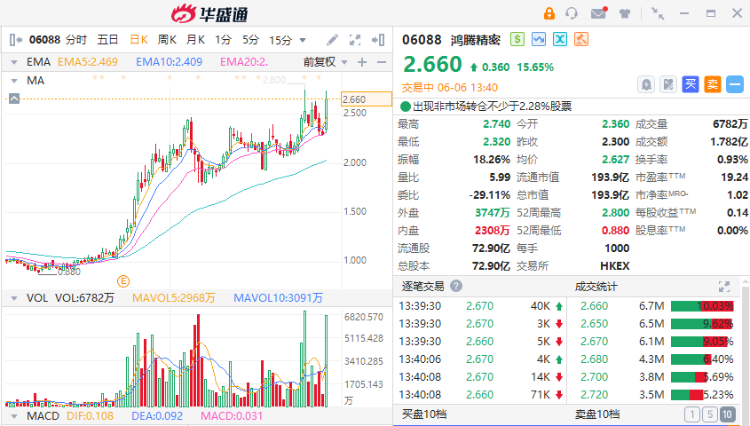Click the 2.650 price bar with 9.62%
Viewport: 750px width, 426px height.
tap(702, 324)
